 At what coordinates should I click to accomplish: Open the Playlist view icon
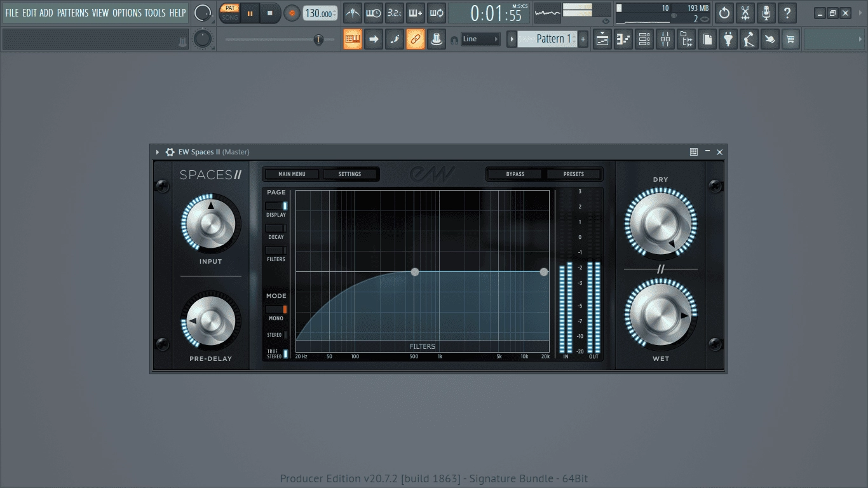[x=602, y=39]
